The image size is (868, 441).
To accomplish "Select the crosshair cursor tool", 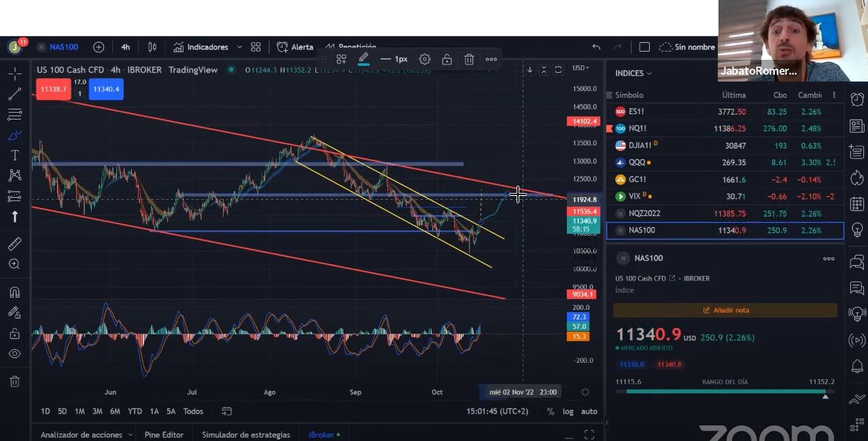I will (14, 73).
